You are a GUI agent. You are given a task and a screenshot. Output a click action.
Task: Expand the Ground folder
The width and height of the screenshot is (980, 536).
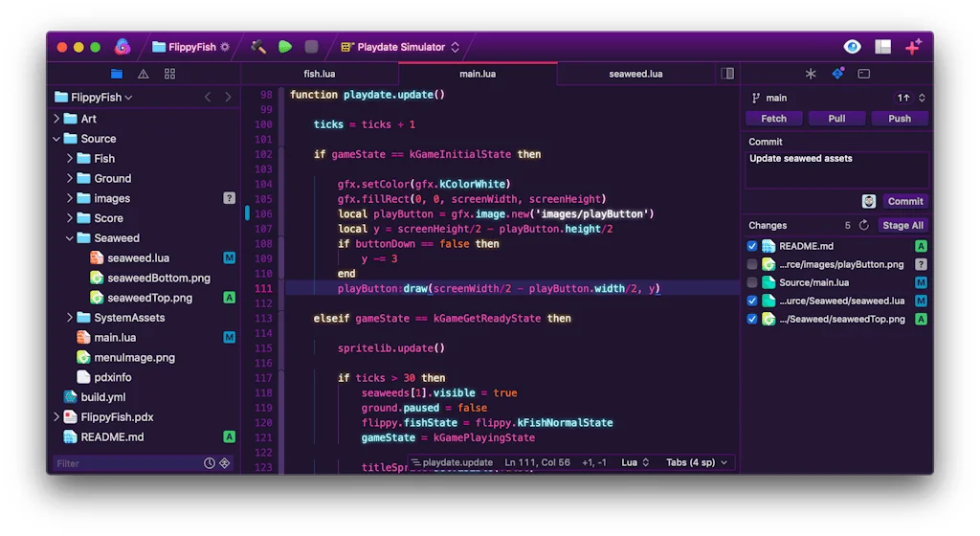69,179
